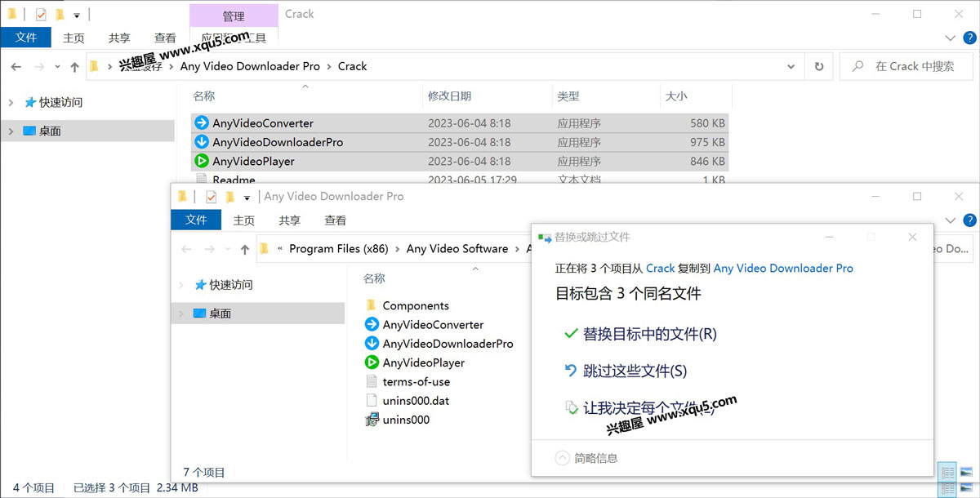Click the help icon in the Crack window
The image size is (980, 498).
tap(969, 38)
